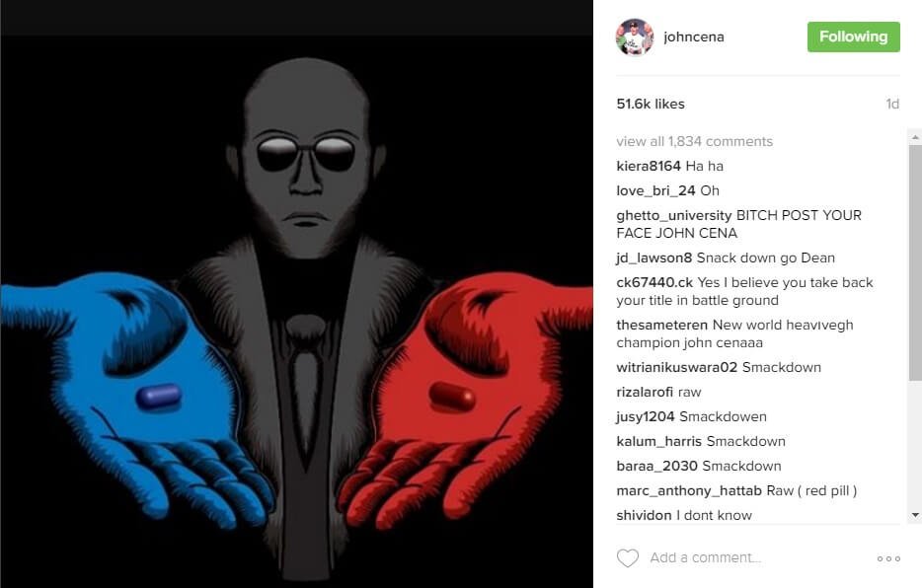Click into the Add a comment field

pyautogui.click(x=705, y=558)
